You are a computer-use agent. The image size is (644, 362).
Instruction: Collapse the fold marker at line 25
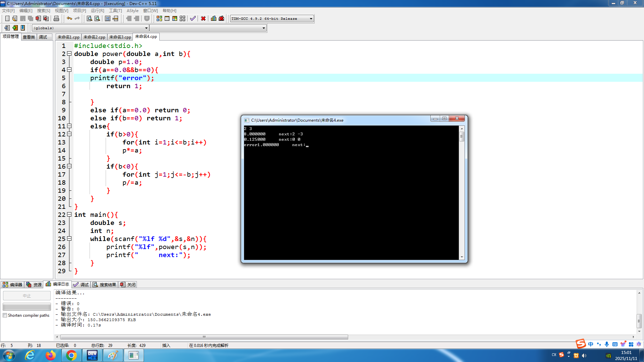coord(69,239)
